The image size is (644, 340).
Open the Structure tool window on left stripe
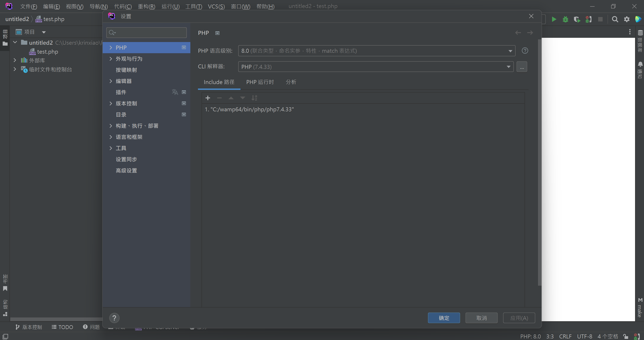[5, 308]
